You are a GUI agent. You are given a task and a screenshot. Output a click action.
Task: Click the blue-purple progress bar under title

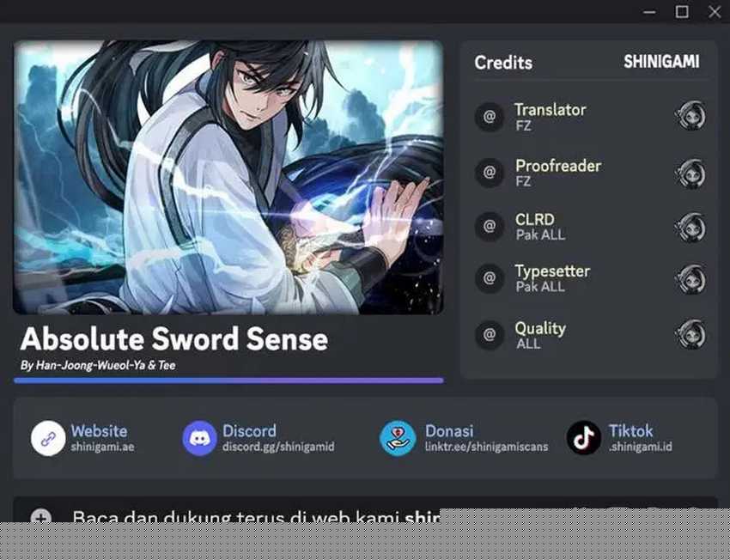228,380
